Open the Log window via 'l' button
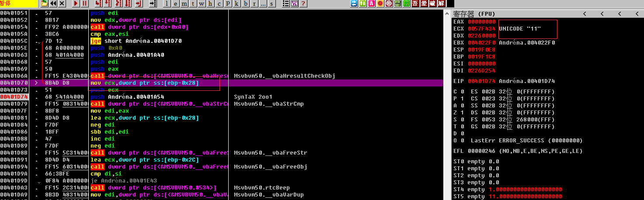 [x=167, y=3]
